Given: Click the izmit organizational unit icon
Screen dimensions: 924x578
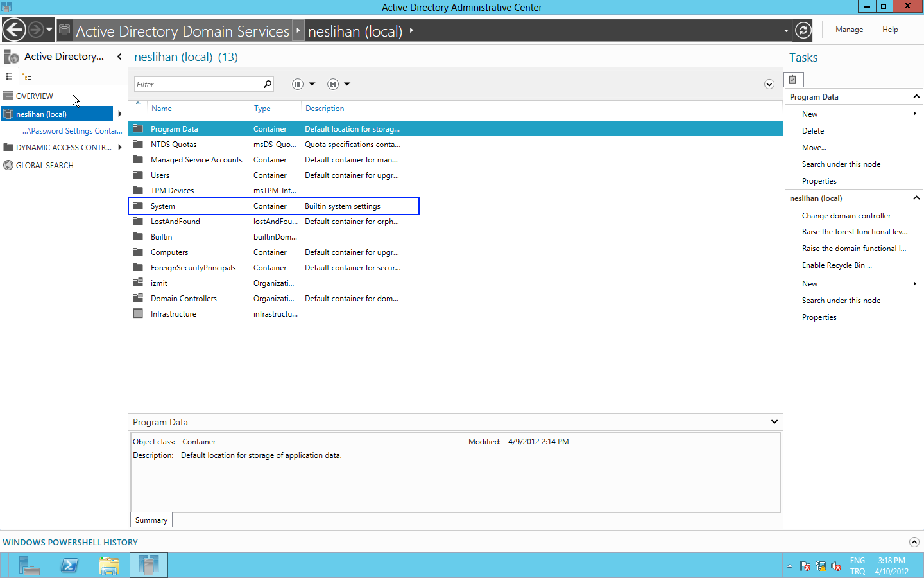Looking at the screenshot, I should [x=138, y=283].
